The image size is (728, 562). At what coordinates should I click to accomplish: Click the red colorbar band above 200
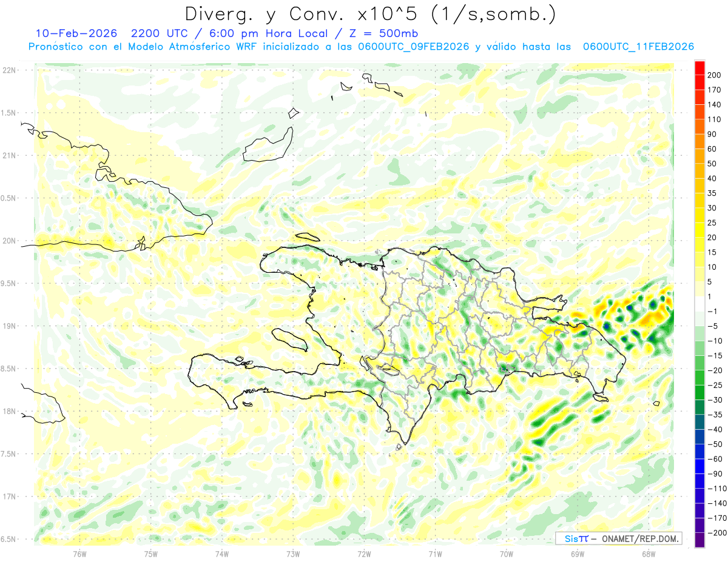(x=699, y=67)
